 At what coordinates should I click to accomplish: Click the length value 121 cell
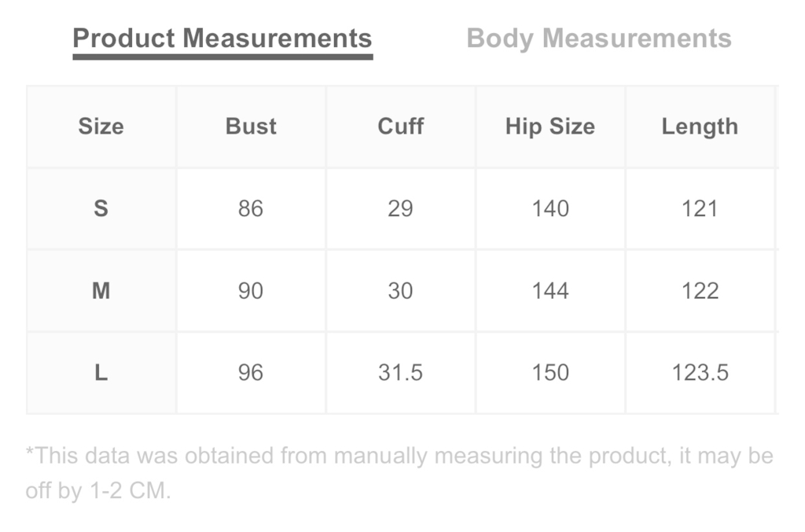pos(700,208)
